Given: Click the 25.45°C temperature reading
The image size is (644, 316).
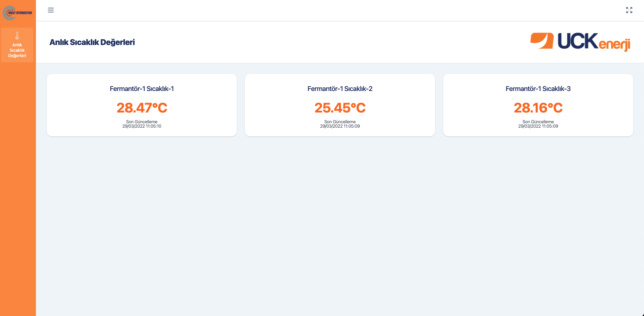Looking at the screenshot, I should [x=340, y=108].
